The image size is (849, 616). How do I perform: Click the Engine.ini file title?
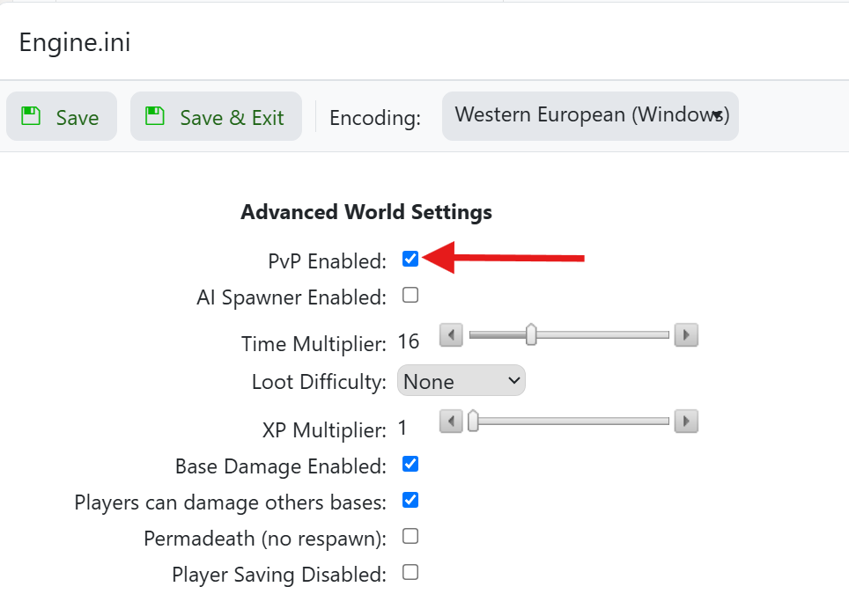pos(75,42)
